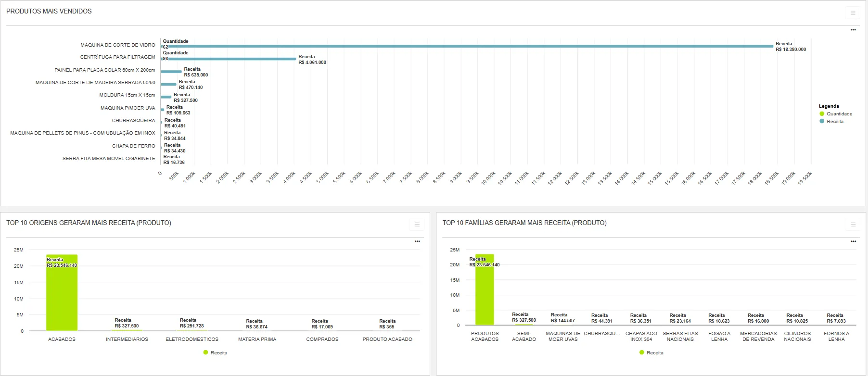Click the MOLDURA 15cm X 15cm revenue bar
The height and width of the screenshot is (376, 868).
click(166, 97)
